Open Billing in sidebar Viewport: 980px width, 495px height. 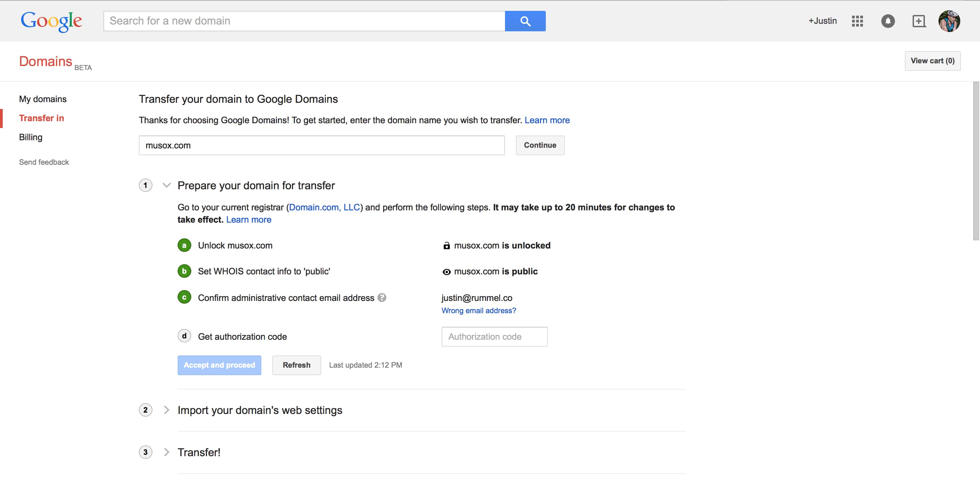pos(31,137)
